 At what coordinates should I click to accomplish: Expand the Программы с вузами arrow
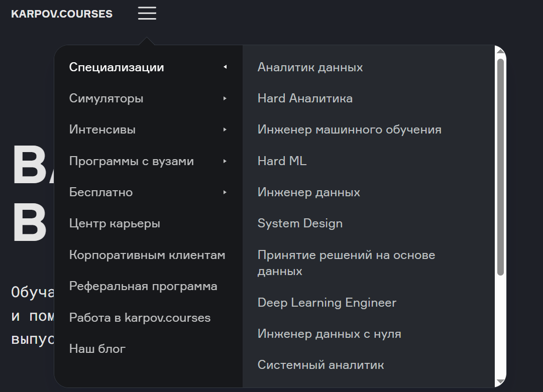[x=225, y=161]
